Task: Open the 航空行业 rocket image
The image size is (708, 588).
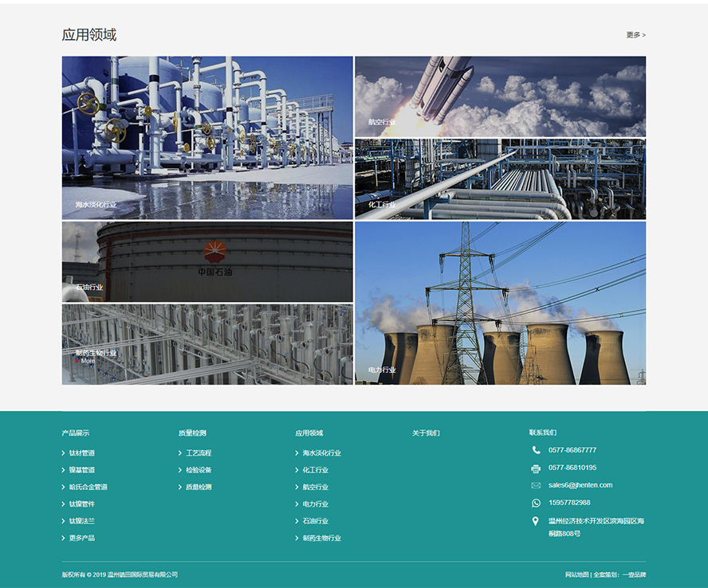Action: tap(500, 96)
